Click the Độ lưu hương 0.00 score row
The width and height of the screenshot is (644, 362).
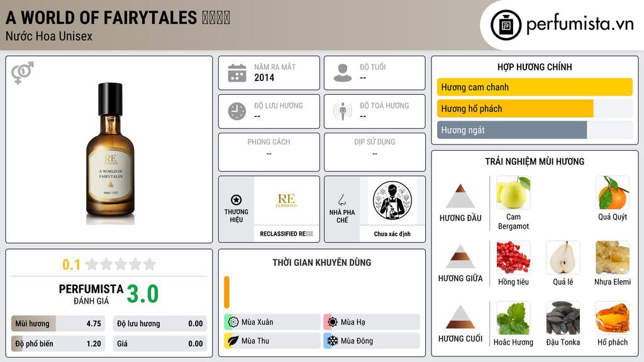click(x=160, y=324)
